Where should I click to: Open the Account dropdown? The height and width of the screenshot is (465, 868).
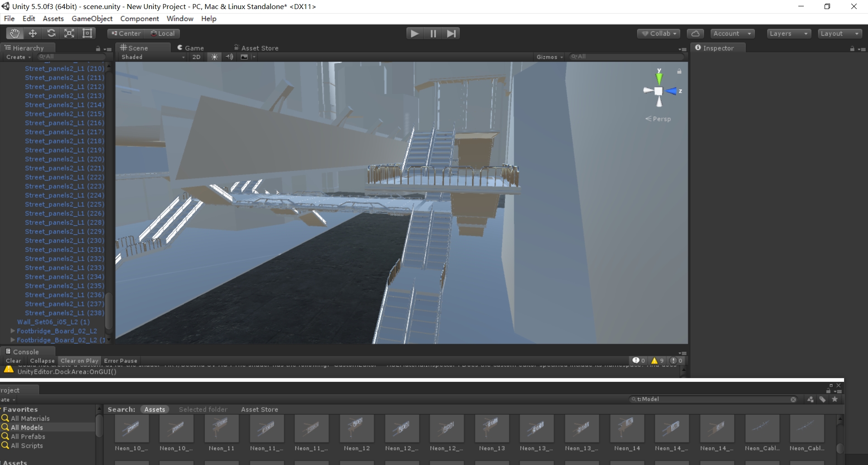(732, 33)
